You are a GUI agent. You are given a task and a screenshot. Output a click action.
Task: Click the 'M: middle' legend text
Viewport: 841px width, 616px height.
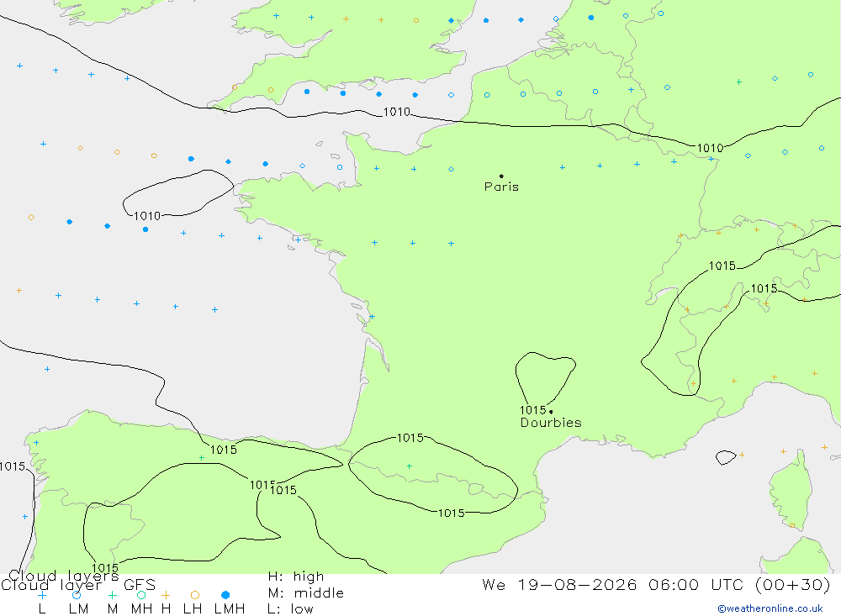click(306, 593)
